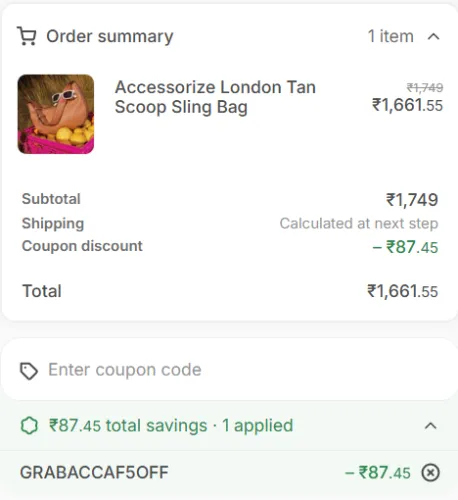This screenshot has width=458, height=500.
Task: Click the Subtotal amount ₹1,749
Action: click(412, 200)
